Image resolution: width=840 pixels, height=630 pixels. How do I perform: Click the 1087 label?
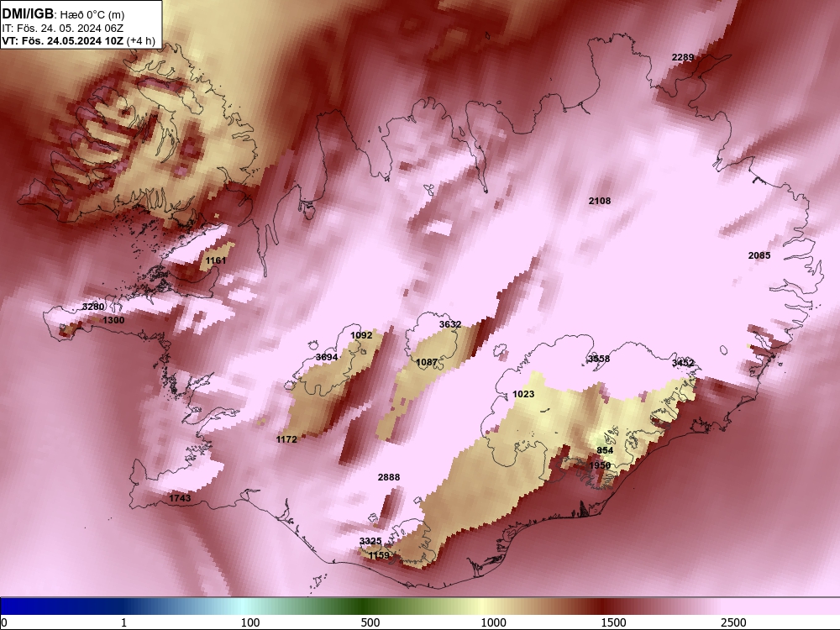tap(427, 363)
